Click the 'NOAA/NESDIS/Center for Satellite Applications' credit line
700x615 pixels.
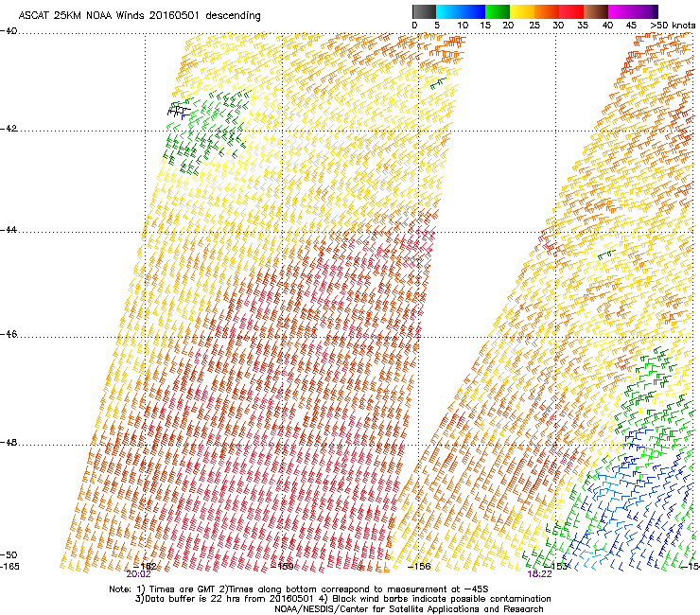click(x=409, y=609)
